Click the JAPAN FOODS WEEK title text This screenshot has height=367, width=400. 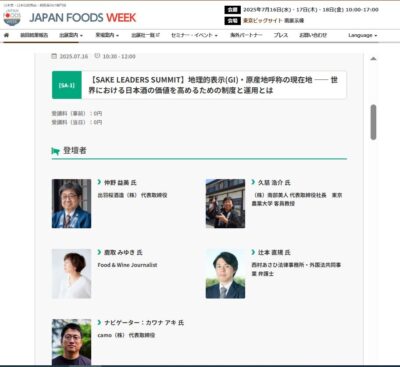pyautogui.click(x=83, y=17)
